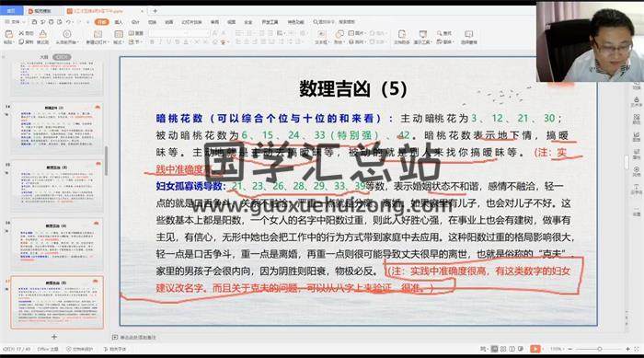Viewport: 644px width, 358px height.
Task: Click the presenter webcam video overlay
Action: coord(590,41)
